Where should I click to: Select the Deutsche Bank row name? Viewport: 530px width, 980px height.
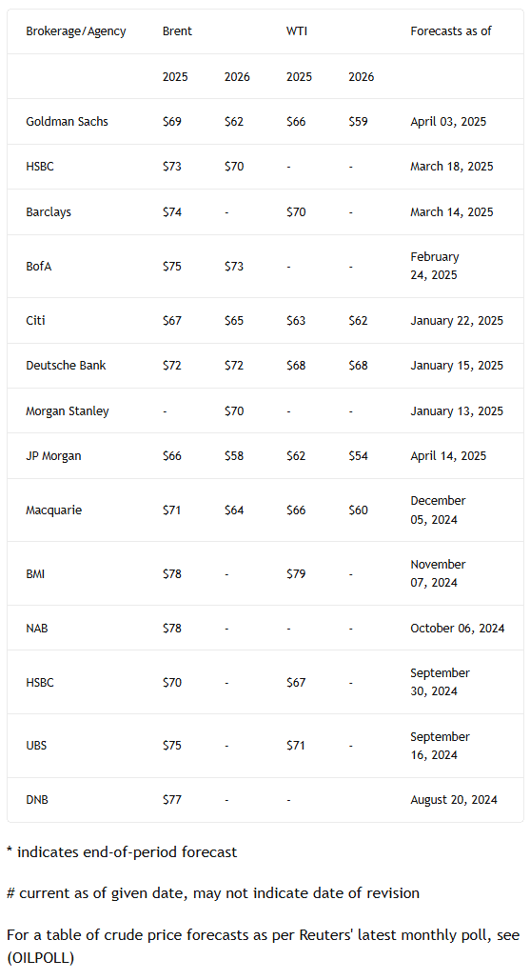(x=66, y=365)
